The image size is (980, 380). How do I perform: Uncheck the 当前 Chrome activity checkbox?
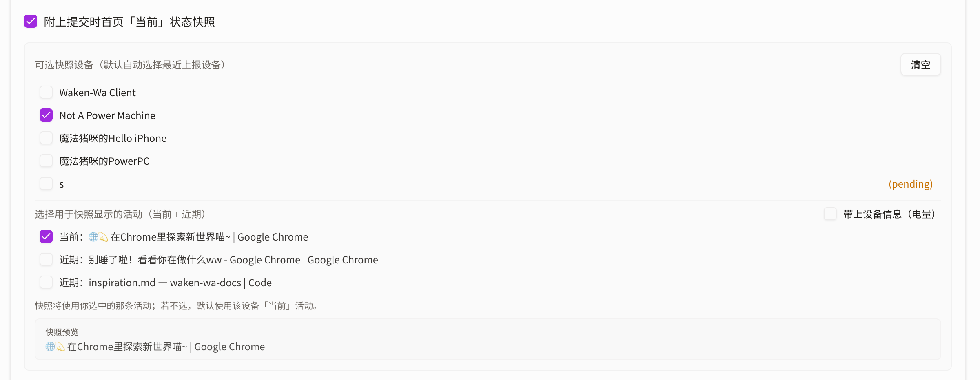46,236
